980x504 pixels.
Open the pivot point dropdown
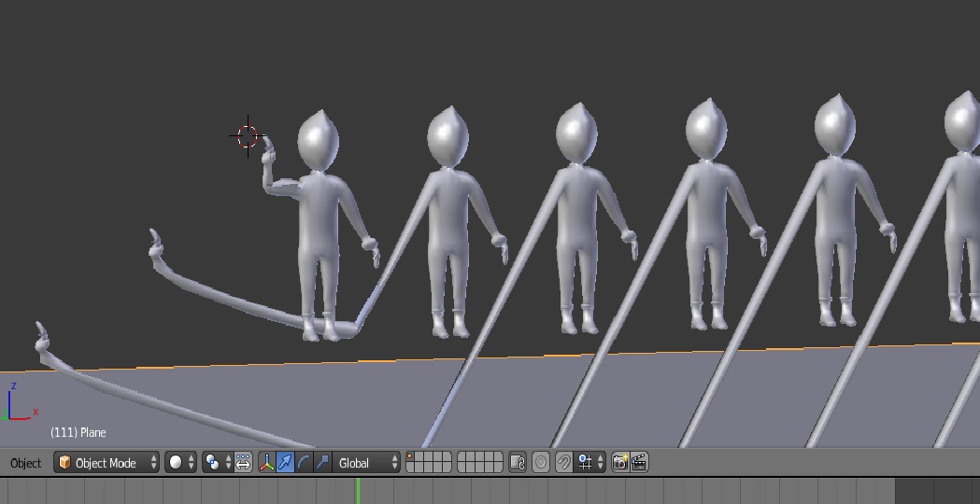pos(218,463)
